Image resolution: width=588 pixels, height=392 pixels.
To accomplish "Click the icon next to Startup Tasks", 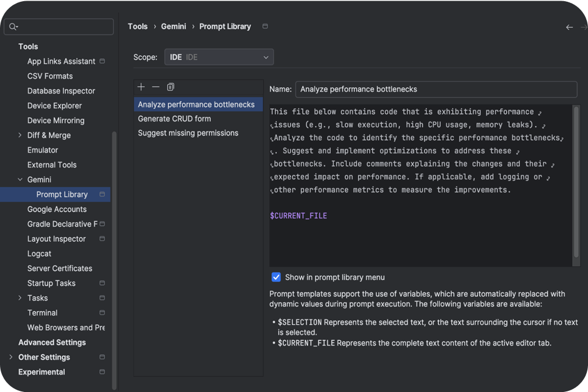I will click(x=102, y=283).
